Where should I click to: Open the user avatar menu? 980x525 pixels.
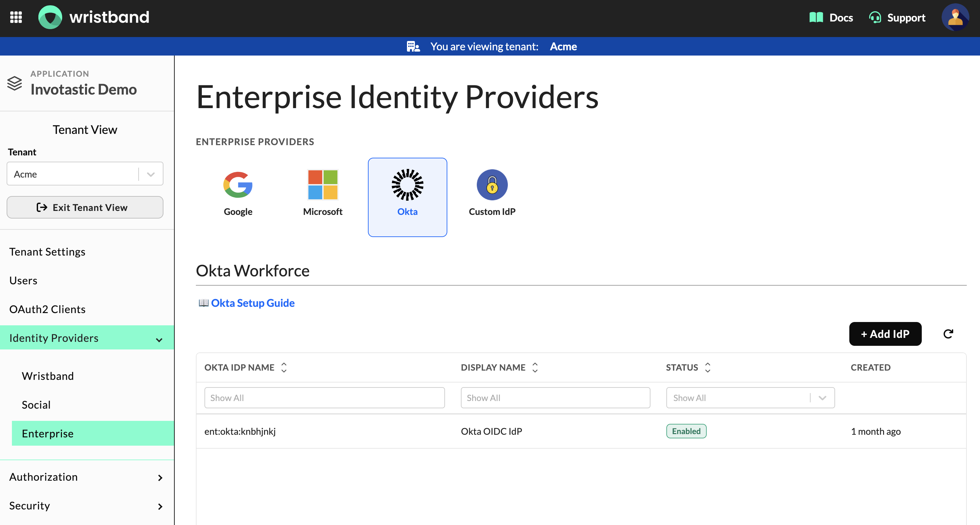pyautogui.click(x=955, y=18)
